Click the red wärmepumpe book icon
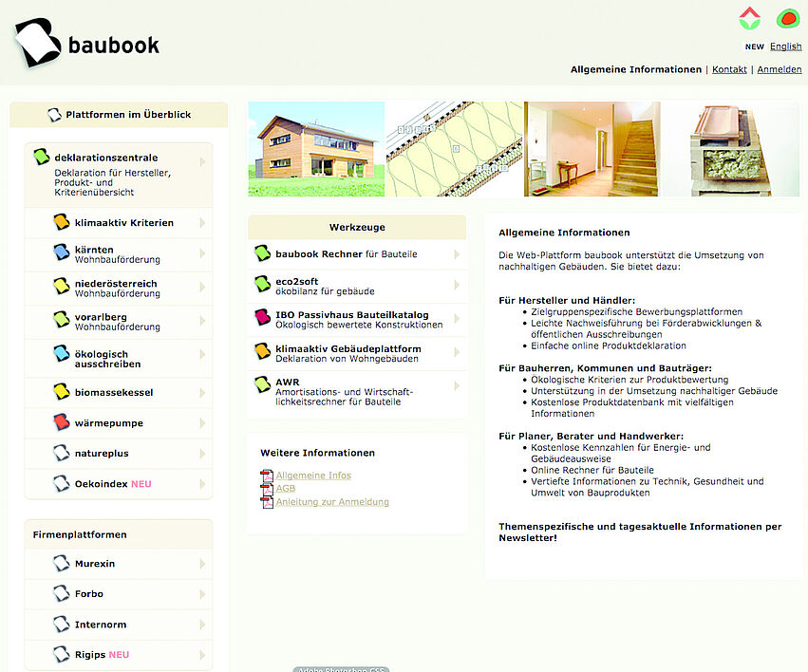This screenshot has height=672, width=808. [63, 422]
